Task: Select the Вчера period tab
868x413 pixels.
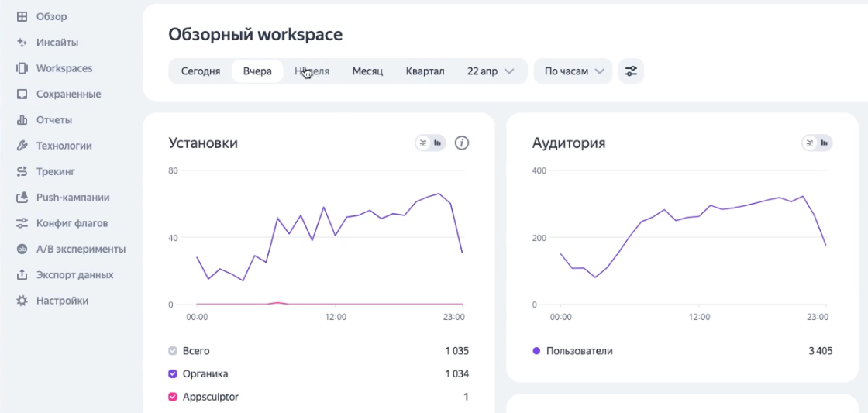Action: coord(257,71)
